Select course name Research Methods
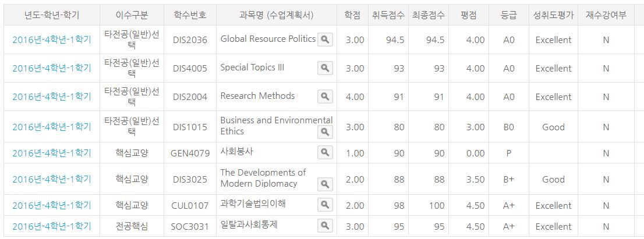 coord(257,96)
